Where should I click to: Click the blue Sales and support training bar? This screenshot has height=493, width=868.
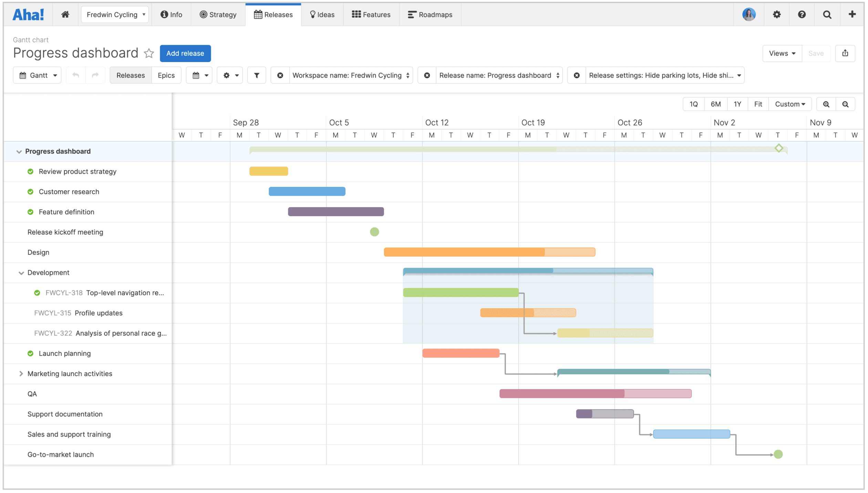click(x=692, y=434)
